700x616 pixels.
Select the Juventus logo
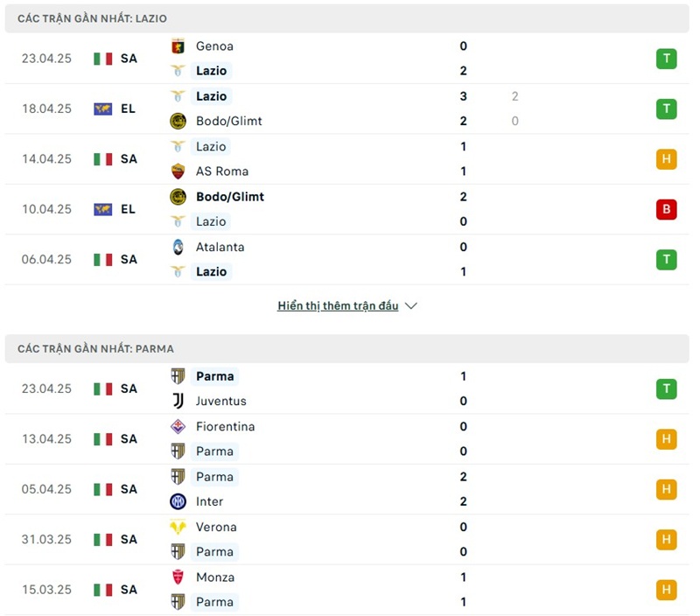(x=177, y=401)
